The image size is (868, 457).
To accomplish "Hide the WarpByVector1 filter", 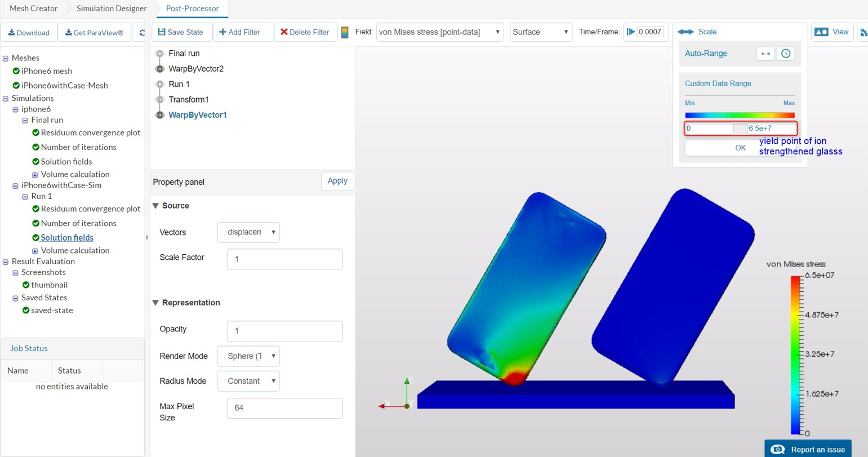I will point(160,115).
